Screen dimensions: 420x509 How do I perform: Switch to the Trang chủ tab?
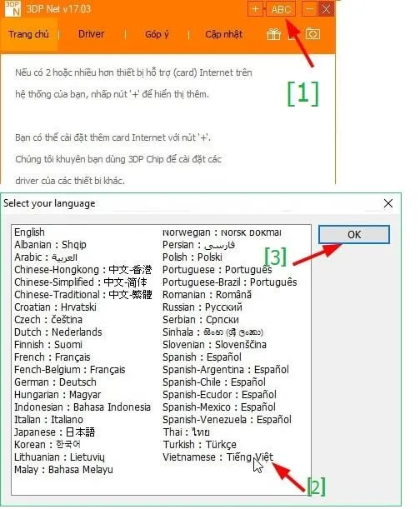pyautogui.click(x=28, y=34)
